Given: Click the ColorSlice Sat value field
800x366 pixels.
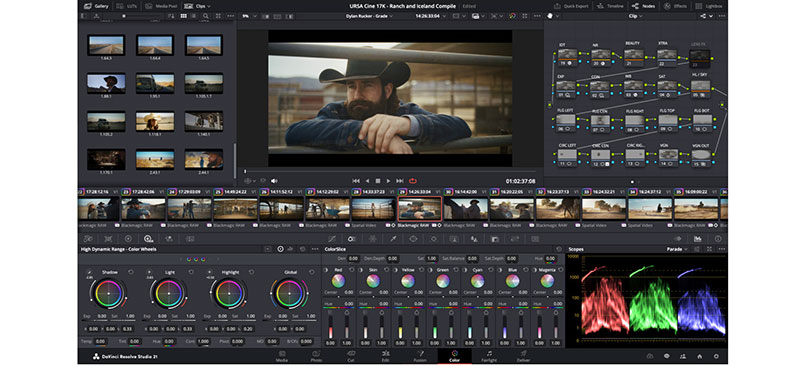Looking at the screenshot, I should coord(432,259).
